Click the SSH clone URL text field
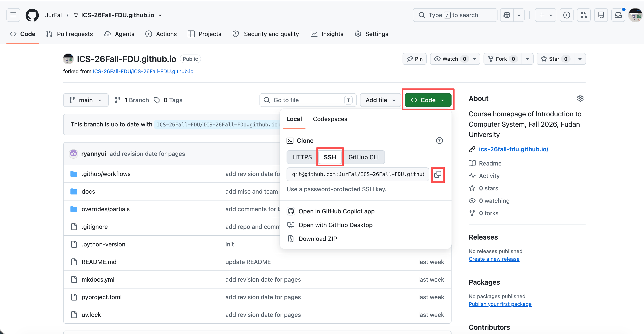 pyautogui.click(x=358, y=174)
